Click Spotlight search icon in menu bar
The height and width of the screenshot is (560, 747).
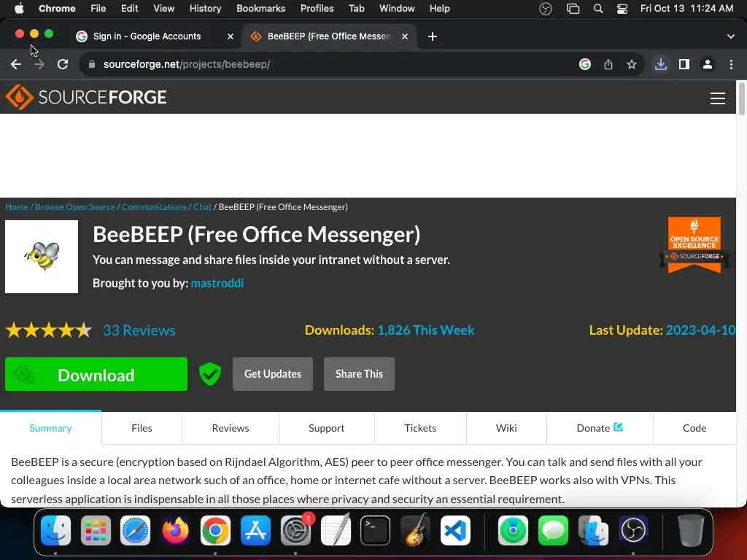[598, 9]
